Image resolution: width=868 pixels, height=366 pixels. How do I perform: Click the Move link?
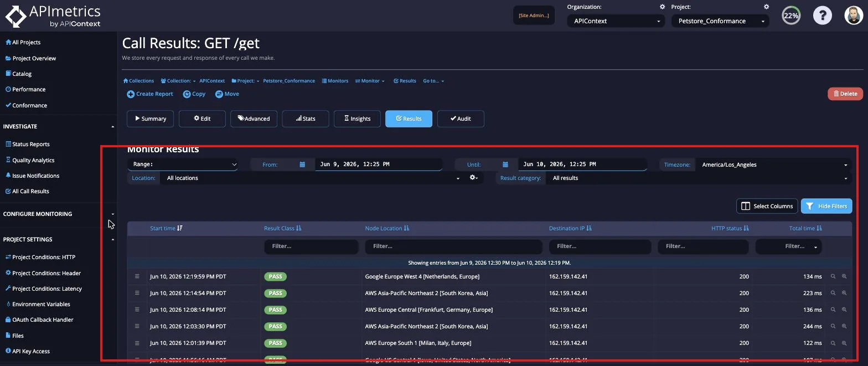pos(227,94)
